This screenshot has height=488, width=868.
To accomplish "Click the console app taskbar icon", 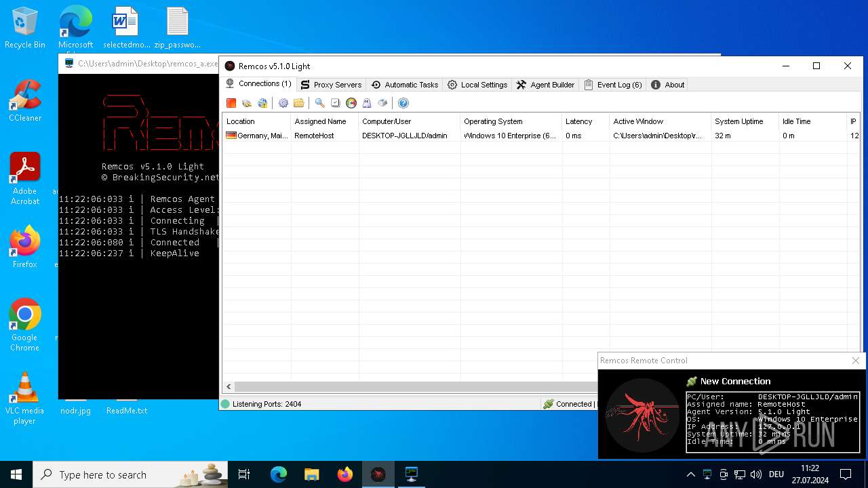I will (412, 474).
